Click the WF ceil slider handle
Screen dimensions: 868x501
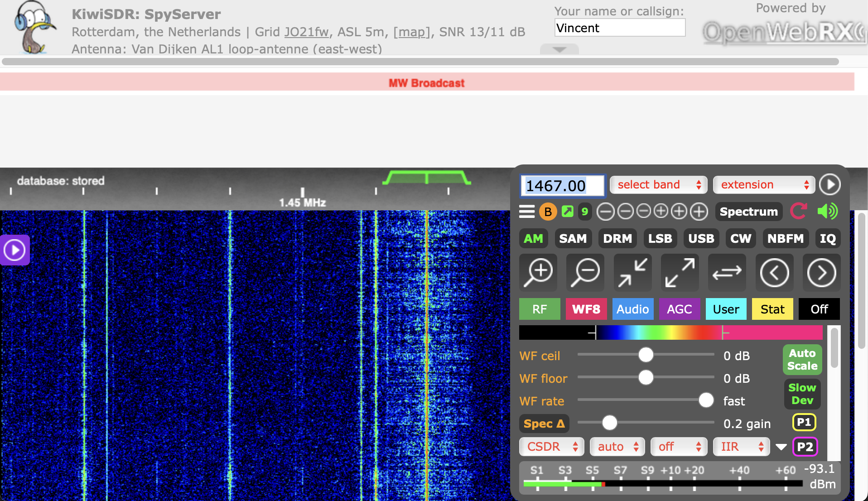pos(646,355)
